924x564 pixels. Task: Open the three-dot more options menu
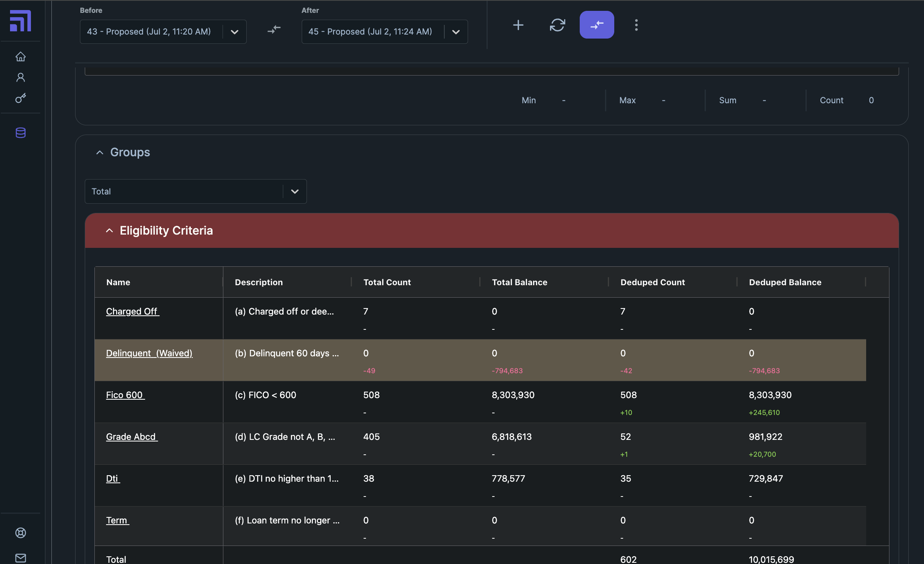click(x=636, y=25)
